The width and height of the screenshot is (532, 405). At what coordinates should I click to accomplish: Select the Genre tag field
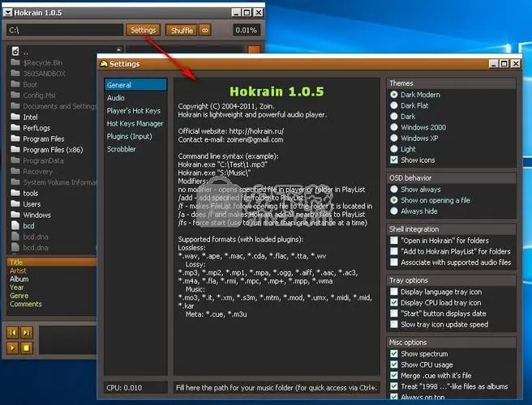(19, 296)
